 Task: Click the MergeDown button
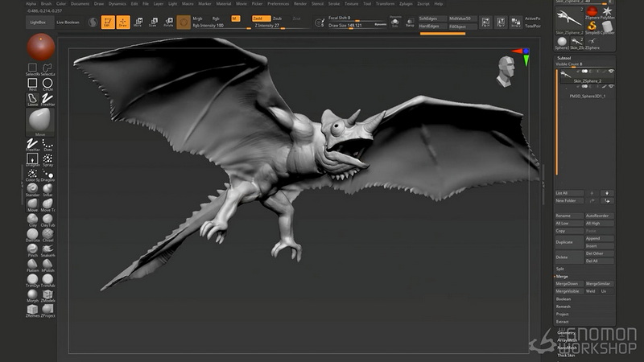tap(569, 284)
